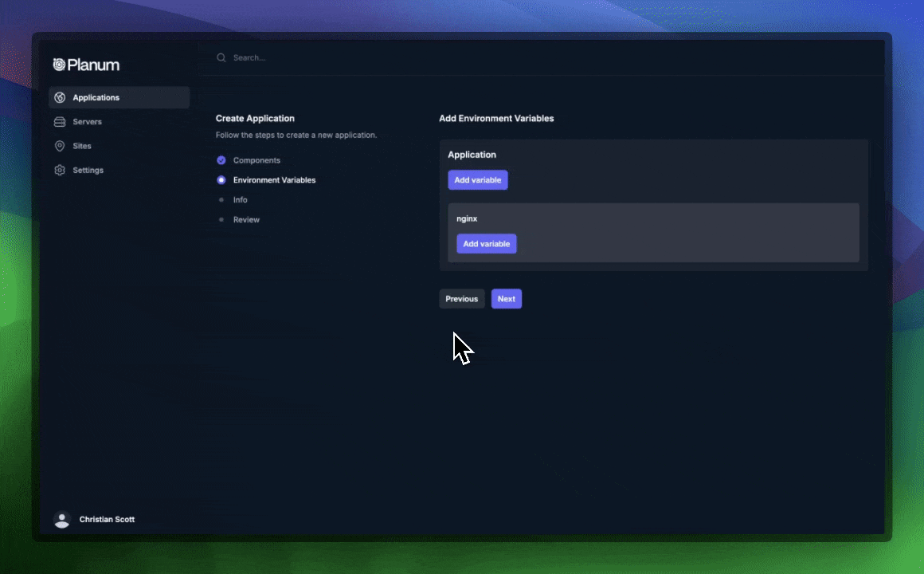Click the search magnifier icon
The width and height of the screenshot is (924, 574).
click(x=221, y=57)
